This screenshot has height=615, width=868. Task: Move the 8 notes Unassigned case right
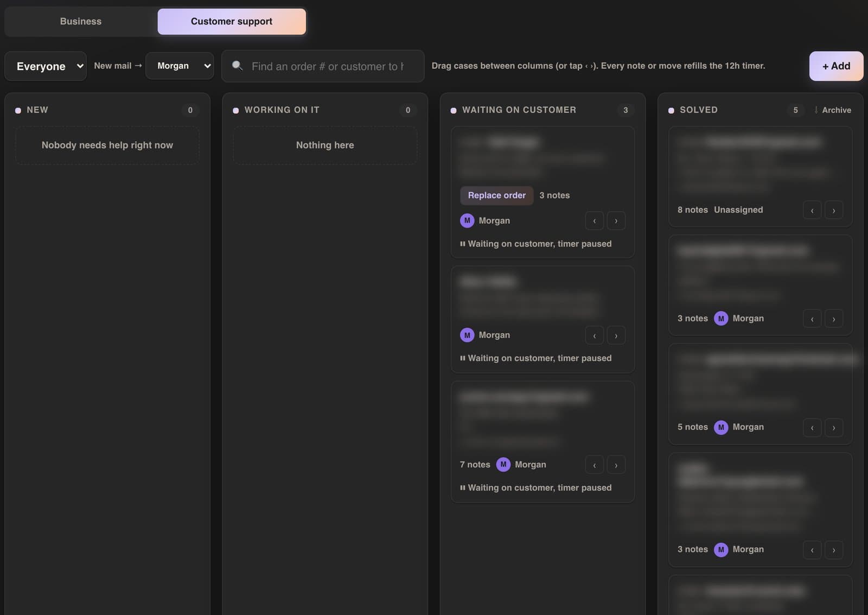(834, 210)
